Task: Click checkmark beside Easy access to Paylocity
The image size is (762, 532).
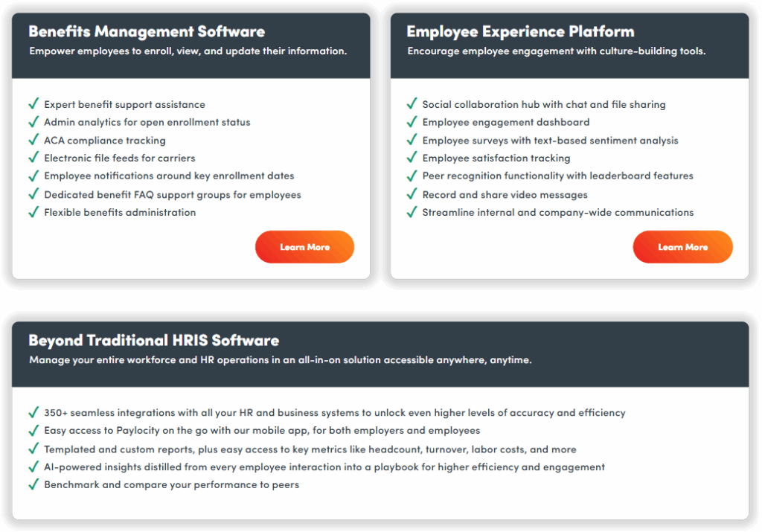Action: pyautogui.click(x=33, y=430)
